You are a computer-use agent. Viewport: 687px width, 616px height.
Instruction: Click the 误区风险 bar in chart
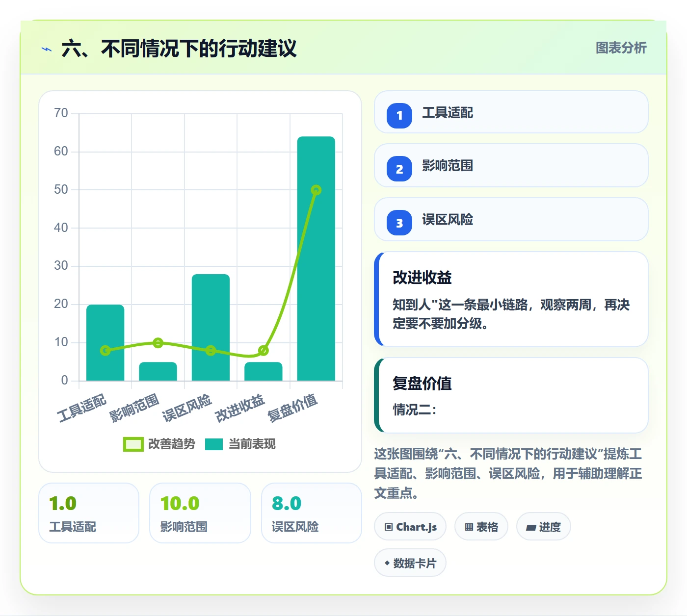(x=211, y=327)
